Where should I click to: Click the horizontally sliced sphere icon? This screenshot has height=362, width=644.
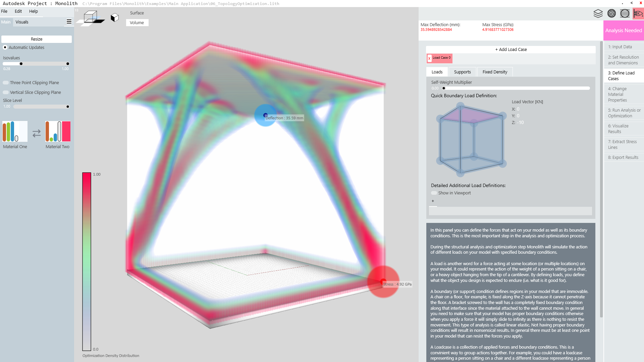625,13
